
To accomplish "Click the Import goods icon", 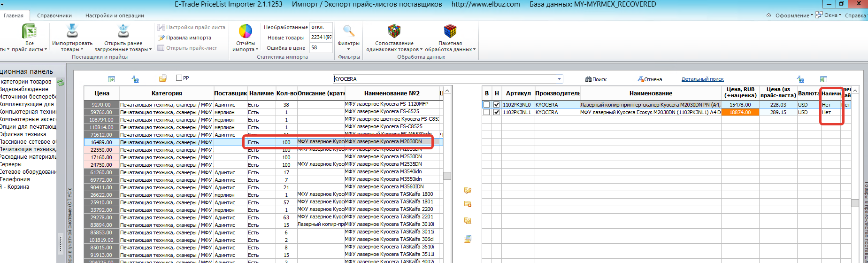I will (72, 31).
